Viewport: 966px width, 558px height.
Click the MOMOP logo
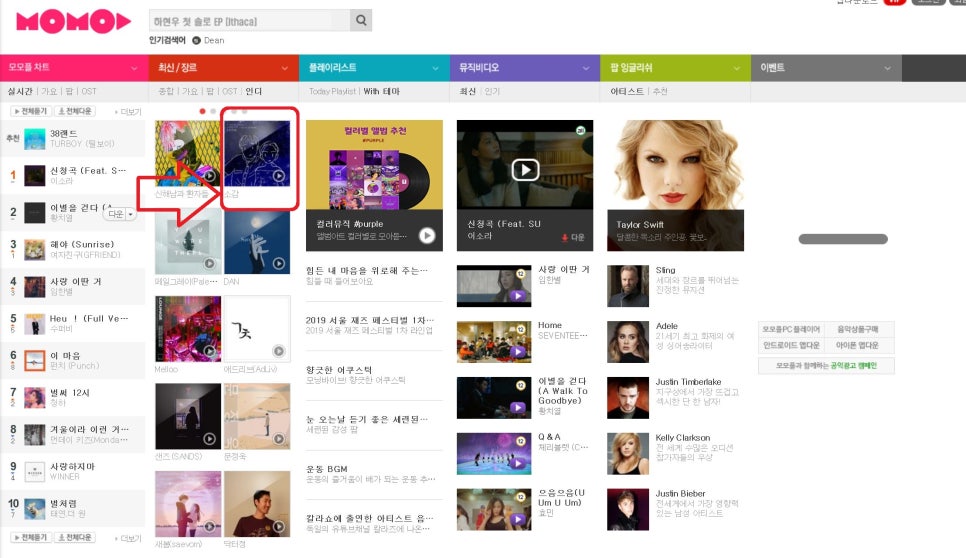pyautogui.click(x=73, y=22)
